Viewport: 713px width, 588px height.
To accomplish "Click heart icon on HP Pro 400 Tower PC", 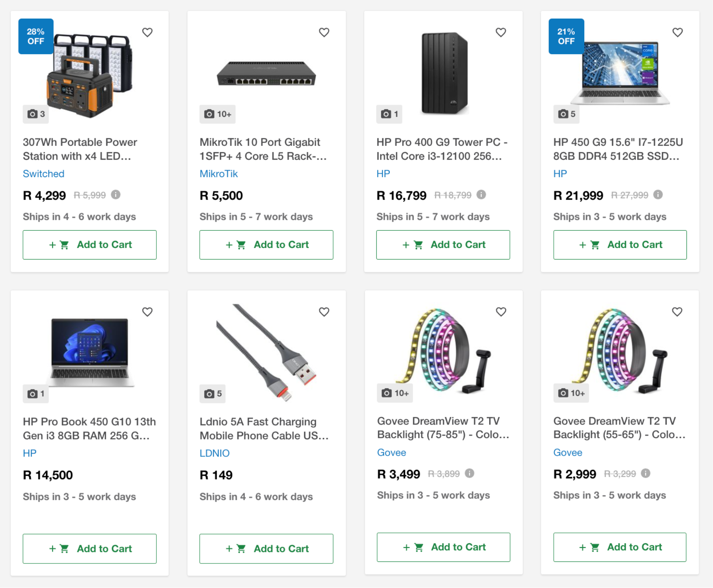I will tap(501, 32).
